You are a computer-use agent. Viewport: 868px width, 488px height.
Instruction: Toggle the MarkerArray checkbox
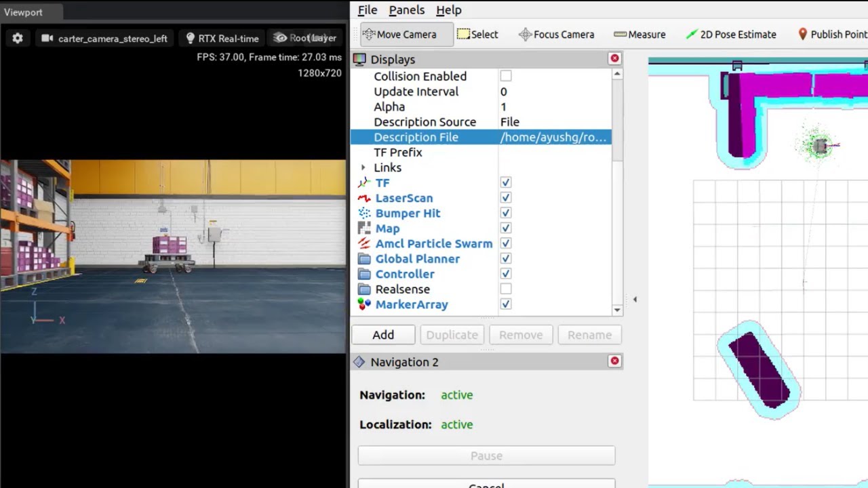coord(506,304)
